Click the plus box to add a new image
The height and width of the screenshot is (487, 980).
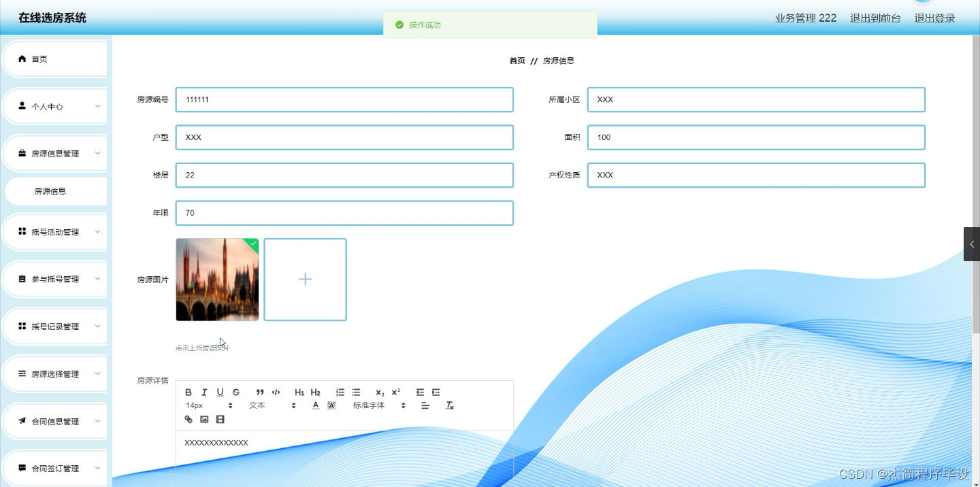(x=305, y=279)
